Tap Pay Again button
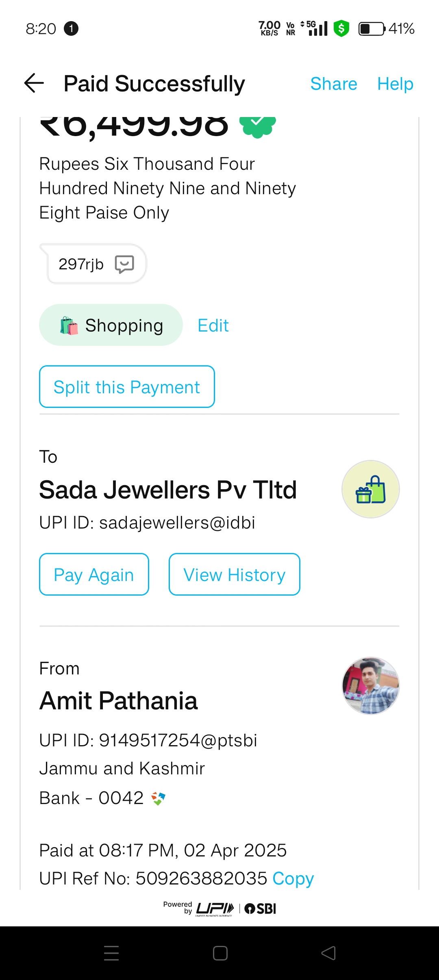 pos(94,575)
